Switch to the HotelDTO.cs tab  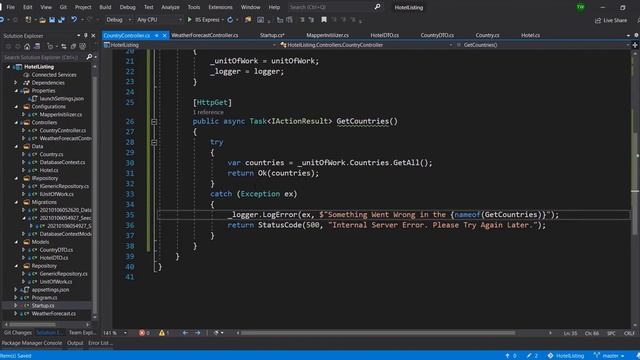384,36
